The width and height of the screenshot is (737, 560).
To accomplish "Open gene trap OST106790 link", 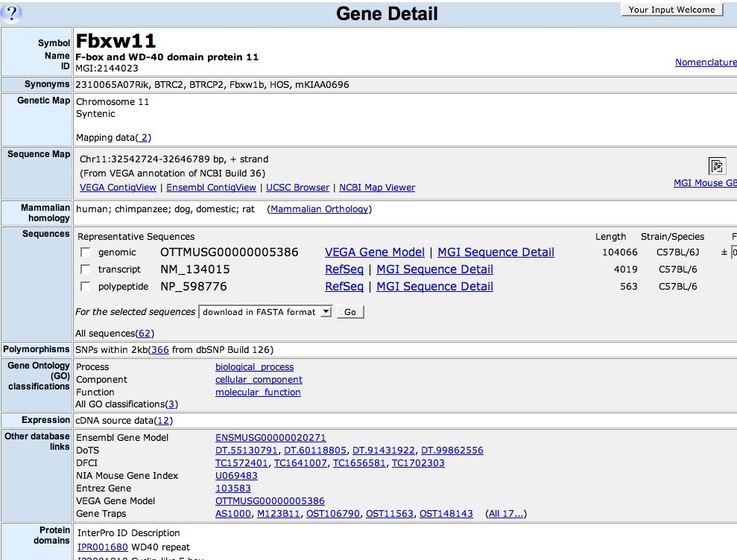I will [333, 514].
